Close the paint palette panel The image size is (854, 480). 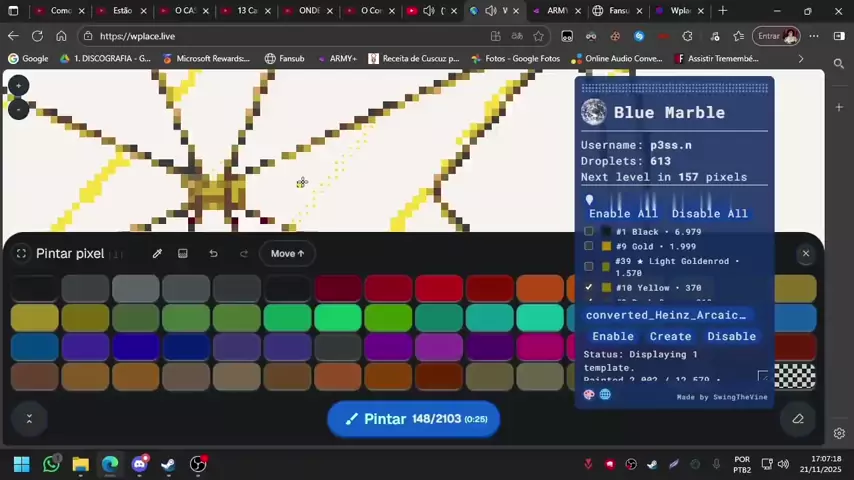click(x=805, y=254)
